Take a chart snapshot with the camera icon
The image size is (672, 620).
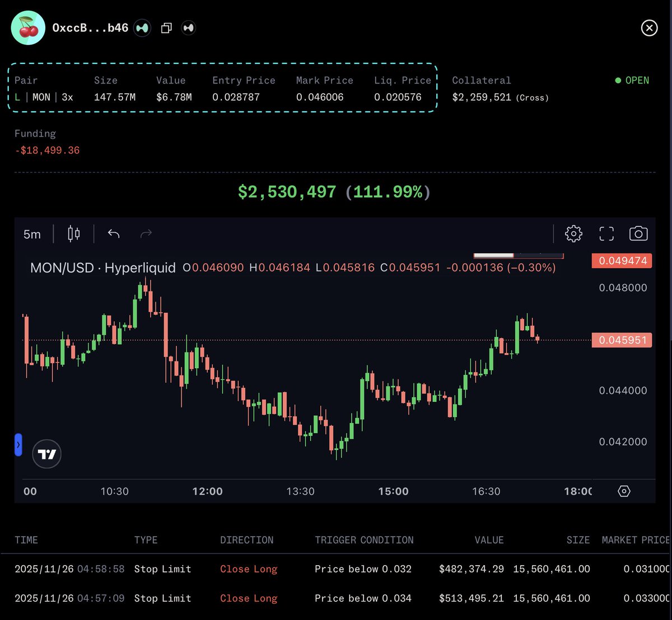638,233
